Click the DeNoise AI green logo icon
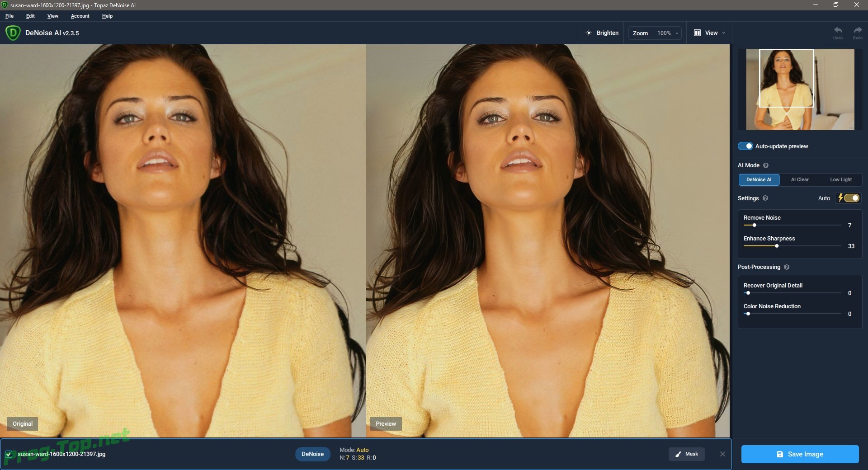868x470 pixels. click(x=13, y=33)
